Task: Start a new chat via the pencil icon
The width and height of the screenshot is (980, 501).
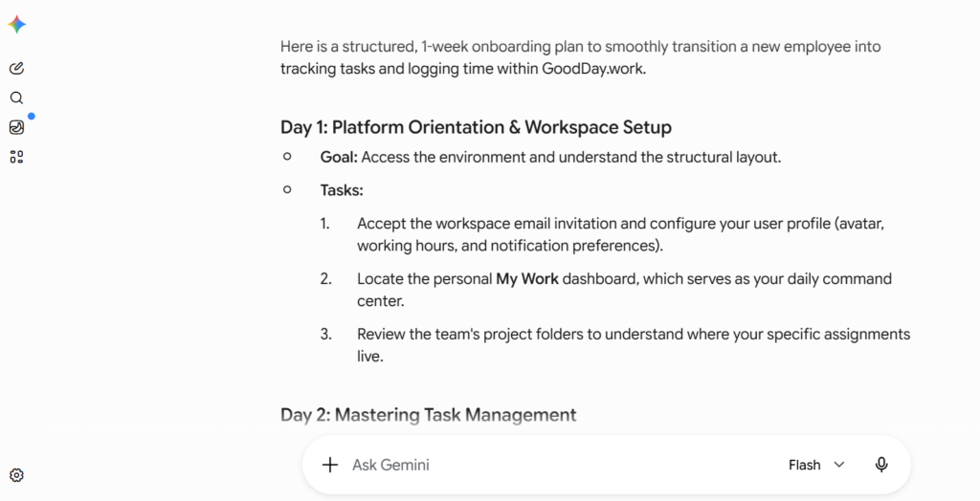Action: tap(17, 68)
